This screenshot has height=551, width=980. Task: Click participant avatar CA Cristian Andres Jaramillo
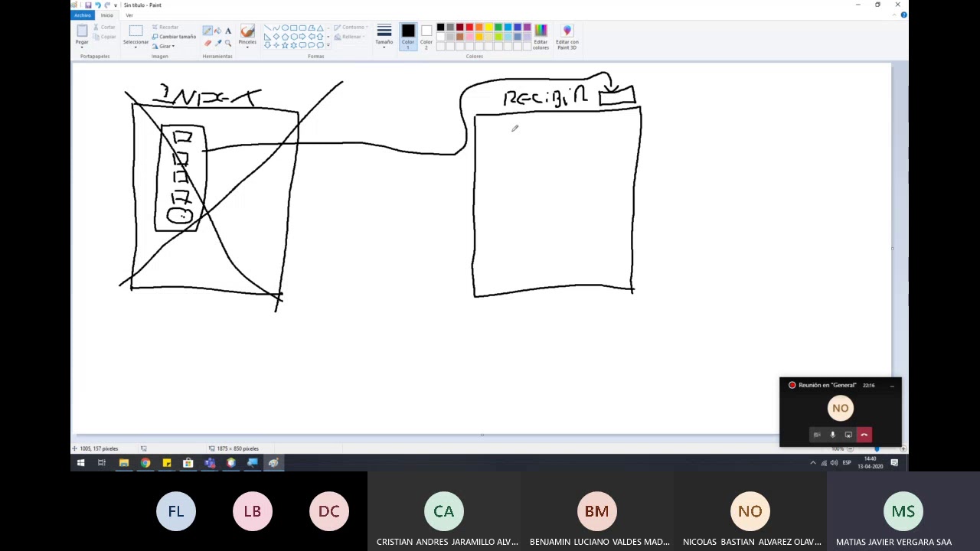pyautogui.click(x=444, y=511)
